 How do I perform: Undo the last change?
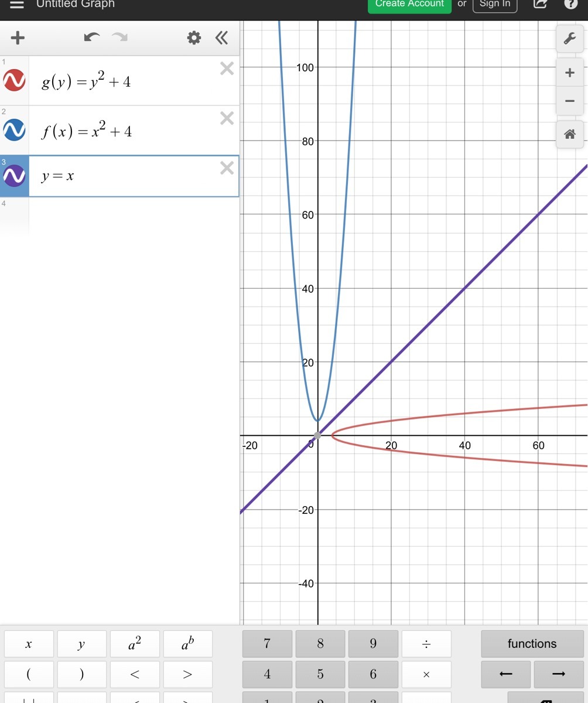[92, 38]
